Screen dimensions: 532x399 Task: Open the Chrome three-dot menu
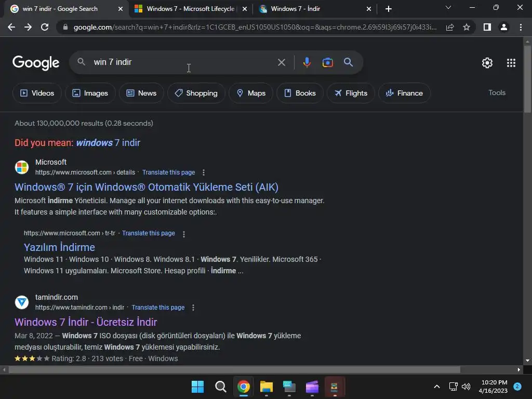pos(521,27)
